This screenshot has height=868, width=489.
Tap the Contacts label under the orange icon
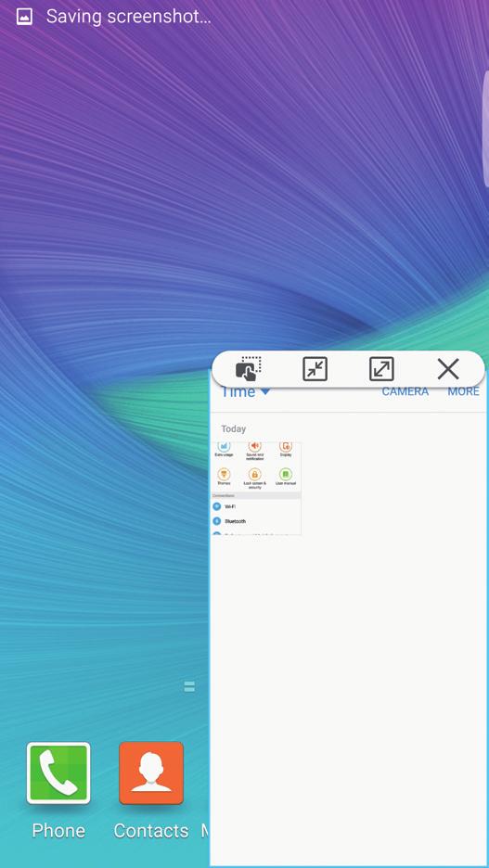coord(151,830)
